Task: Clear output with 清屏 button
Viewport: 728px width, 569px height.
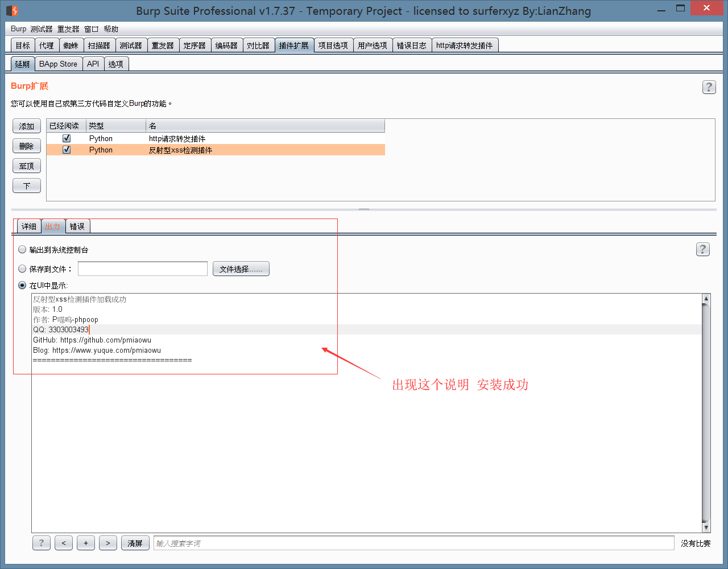Action: tap(135, 543)
